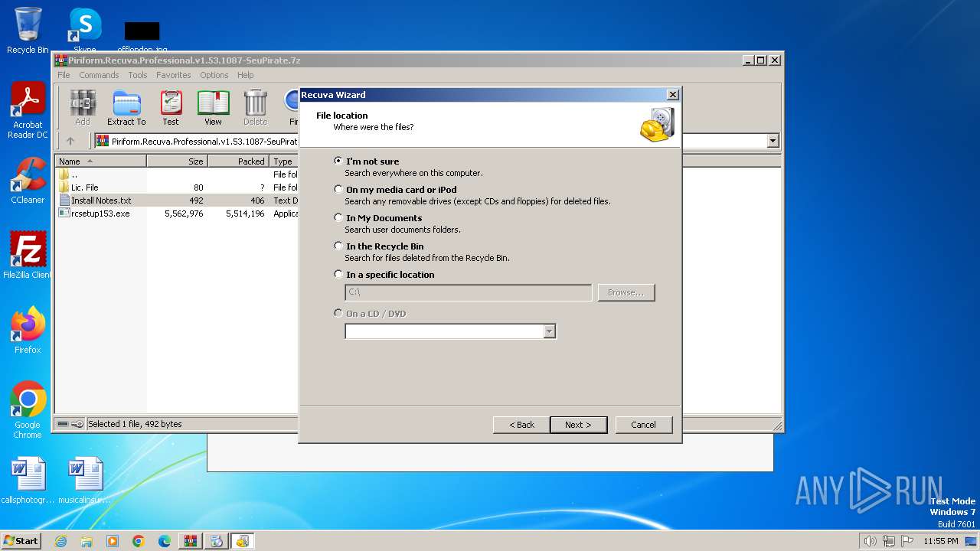Select the "Lic. File" folder row
This screenshot has width=980, height=551.
[178, 187]
